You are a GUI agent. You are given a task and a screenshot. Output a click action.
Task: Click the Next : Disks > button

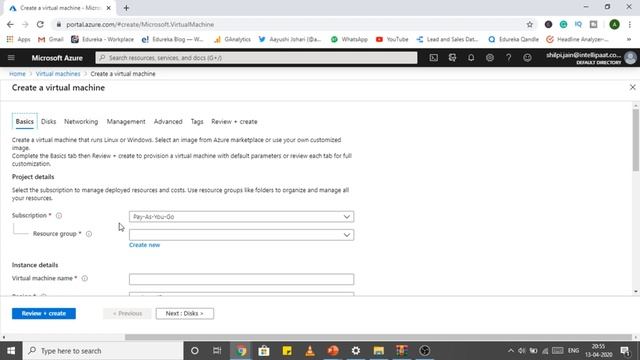pyautogui.click(x=184, y=313)
